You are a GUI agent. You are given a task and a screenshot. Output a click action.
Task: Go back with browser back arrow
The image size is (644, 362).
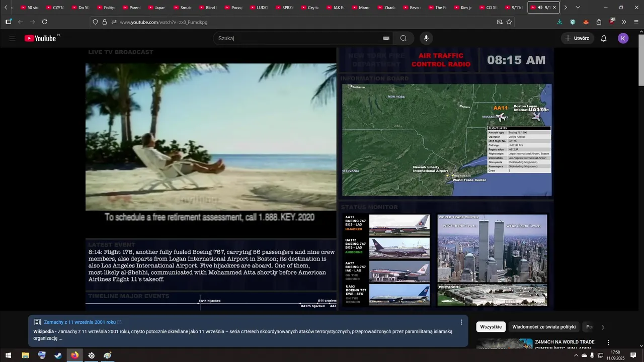pyautogui.click(x=21, y=22)
